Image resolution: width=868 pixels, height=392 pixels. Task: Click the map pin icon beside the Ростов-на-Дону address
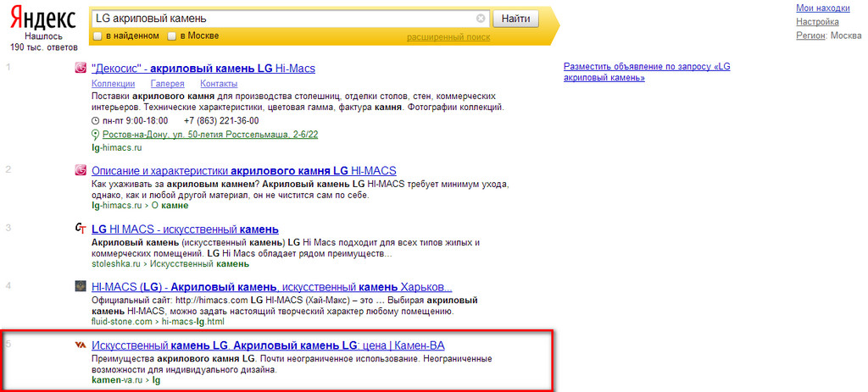pos(95,135)
